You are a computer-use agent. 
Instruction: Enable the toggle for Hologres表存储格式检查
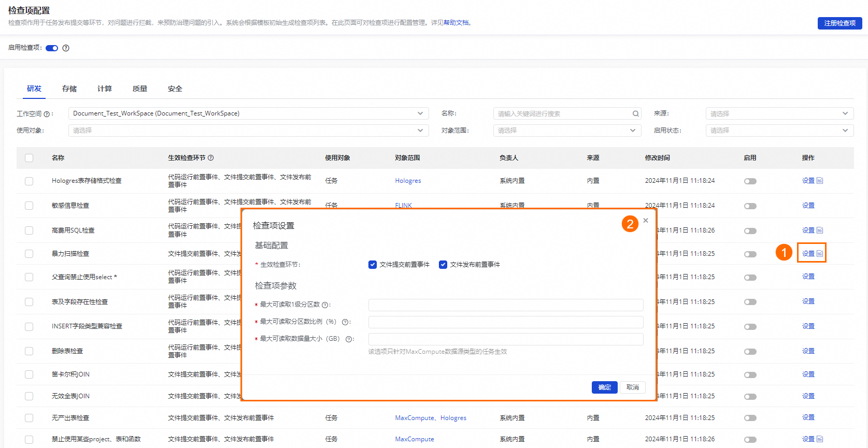click(x=750, y=181)
